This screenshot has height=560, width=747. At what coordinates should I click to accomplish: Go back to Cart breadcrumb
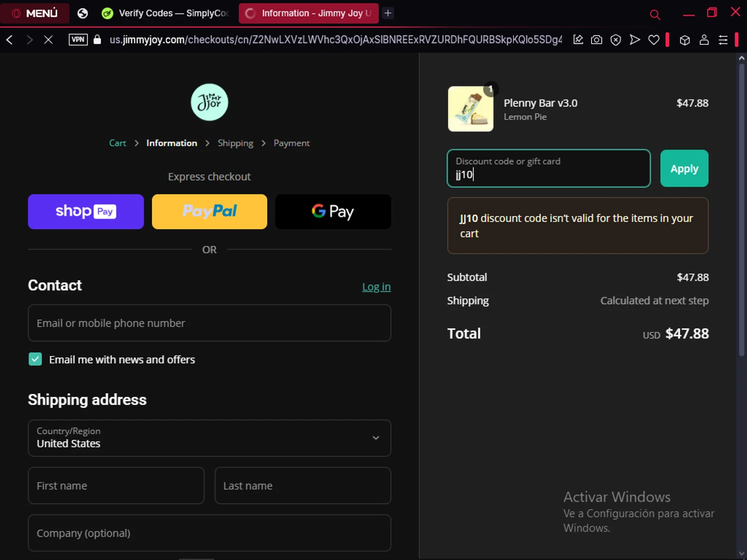pyautogui.click(x=118, y=143)
